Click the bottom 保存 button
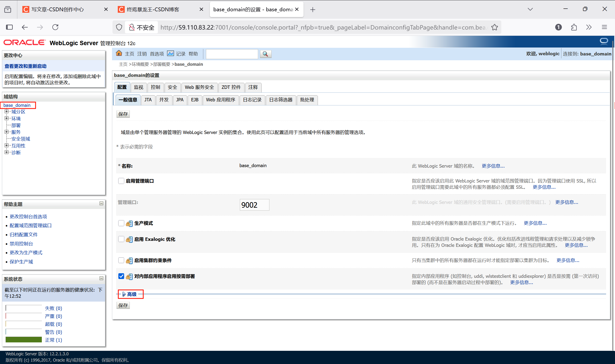 click(123, 306)
